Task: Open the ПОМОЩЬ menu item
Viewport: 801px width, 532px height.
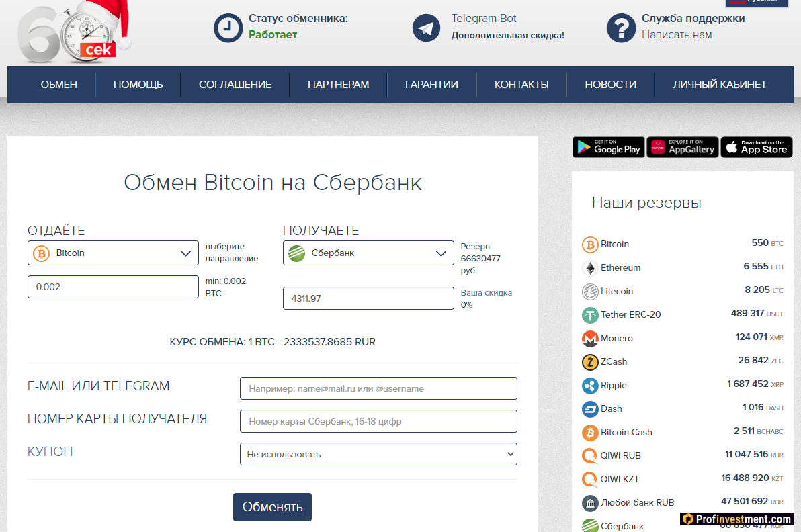Action: coord(138,85)
